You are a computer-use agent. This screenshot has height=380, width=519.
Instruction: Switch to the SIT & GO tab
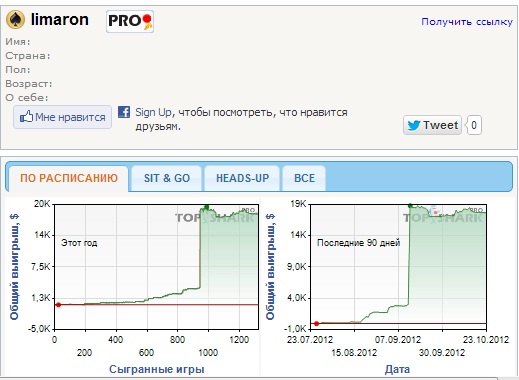coord(167,178)
